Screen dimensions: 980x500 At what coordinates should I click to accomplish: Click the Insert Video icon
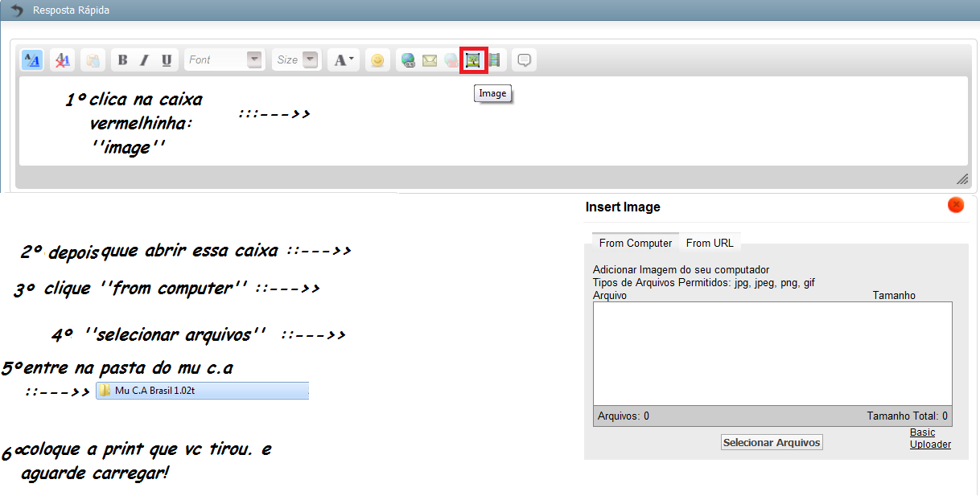[494, 60]
